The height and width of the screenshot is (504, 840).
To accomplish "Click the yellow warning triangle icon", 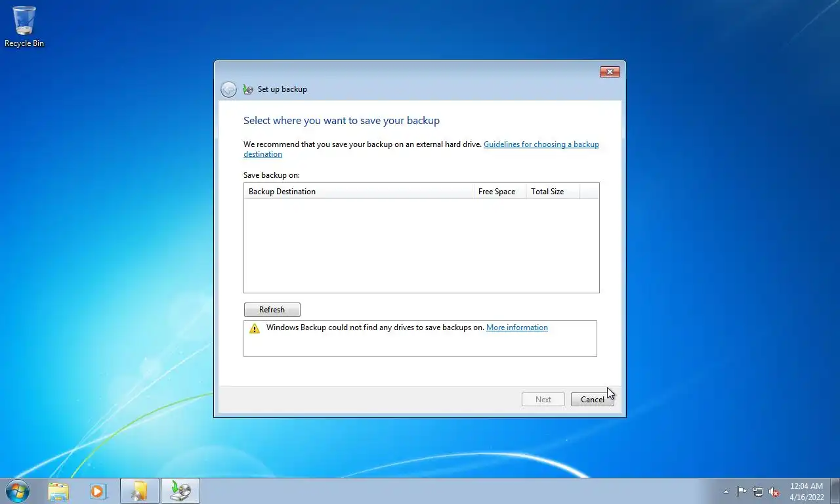I will (x=255, y=328).
